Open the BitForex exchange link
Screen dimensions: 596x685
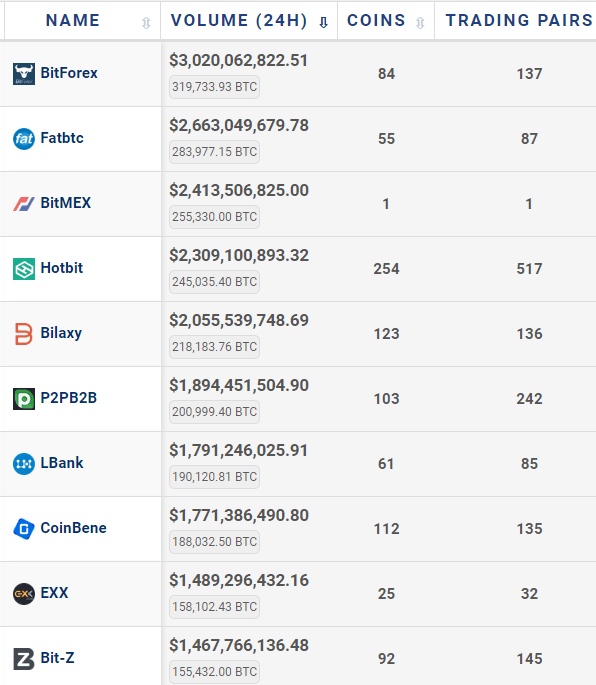point(69,73)
